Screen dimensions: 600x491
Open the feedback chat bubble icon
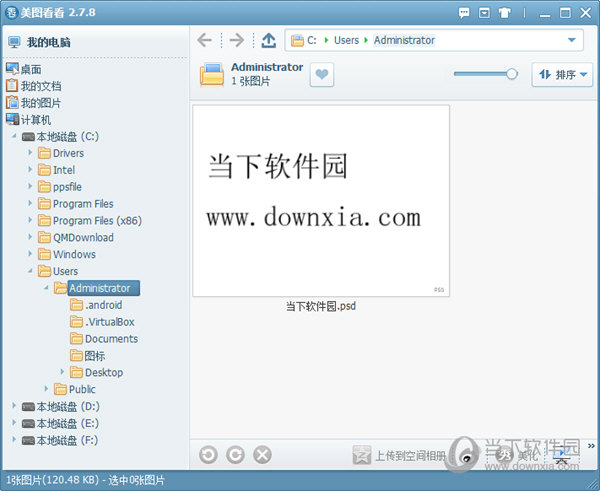point(464,13)
